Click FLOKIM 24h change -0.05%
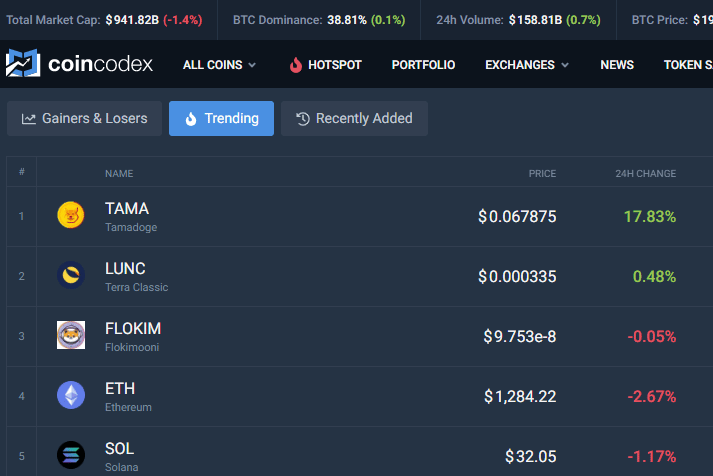The width and height of the screenshot is (713, 476). (652, 336)
